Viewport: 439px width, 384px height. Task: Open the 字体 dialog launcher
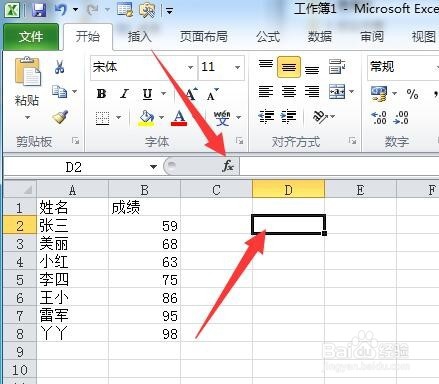(x=240, y=141)
